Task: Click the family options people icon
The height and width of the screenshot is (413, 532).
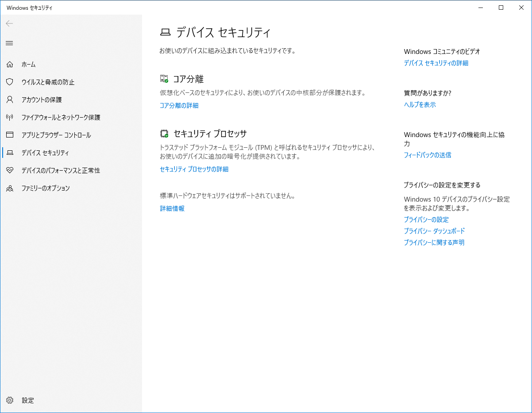Action: click(10, 188)
